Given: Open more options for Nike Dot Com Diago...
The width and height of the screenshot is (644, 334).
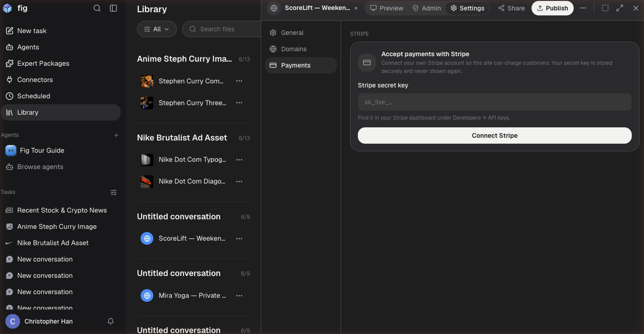Looking at the screenshot, I should click(239, 181).
